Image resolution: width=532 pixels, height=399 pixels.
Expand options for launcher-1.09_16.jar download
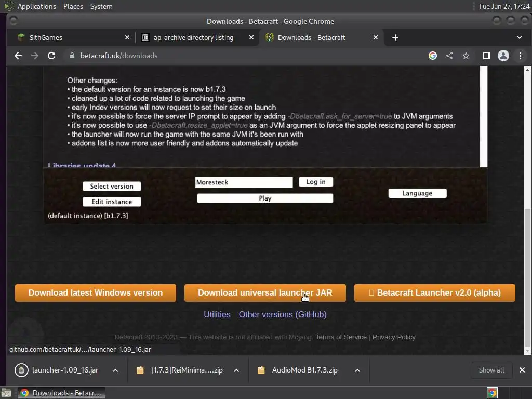(115, 370)
